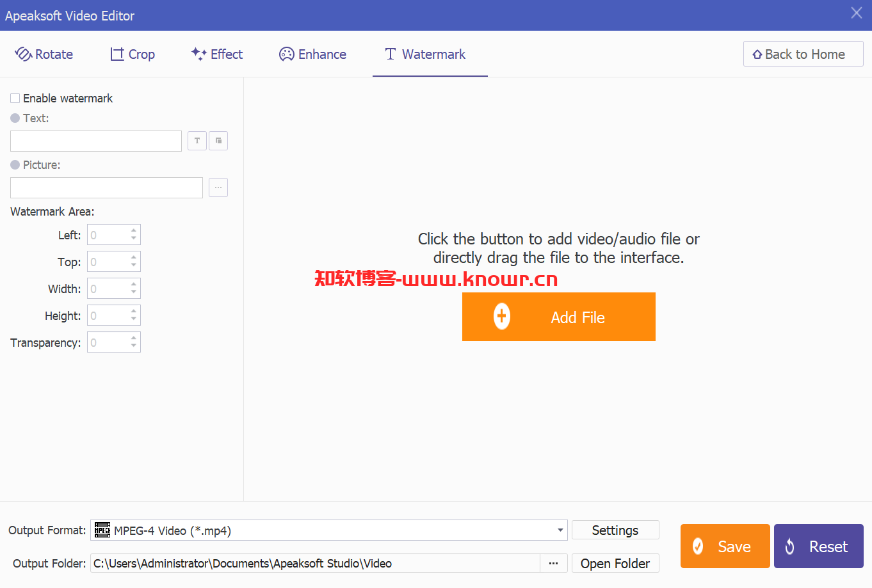872x588 pixels.
Task: Decrease the Left value with down arrow
Action: tap(134, 239)
